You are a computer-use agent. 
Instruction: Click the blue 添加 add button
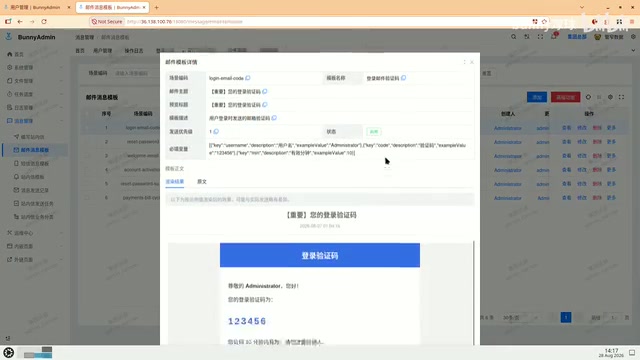pos(537,97)
